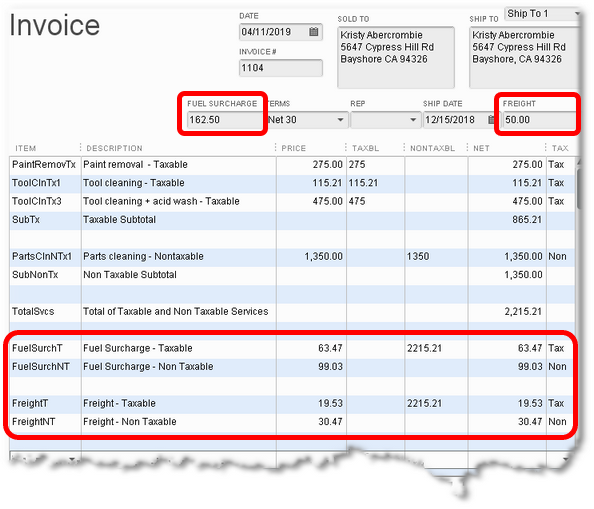This screenshot has width=594, height=509.
Task: Click the NONTAXBL column header
Action: (x=432, y=148)
